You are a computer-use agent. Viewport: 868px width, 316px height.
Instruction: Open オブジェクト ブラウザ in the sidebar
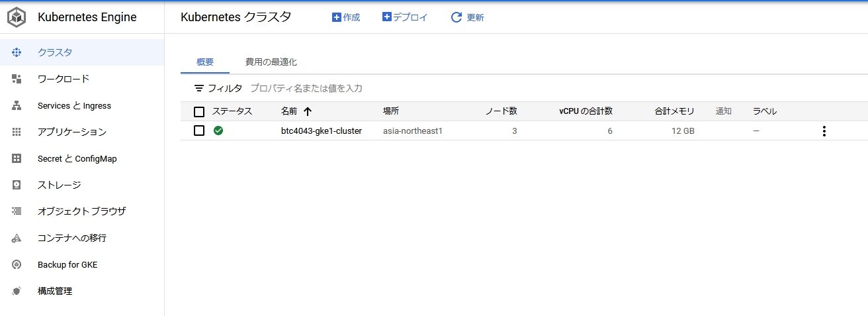pyautogui.click(x=82, y=211)
